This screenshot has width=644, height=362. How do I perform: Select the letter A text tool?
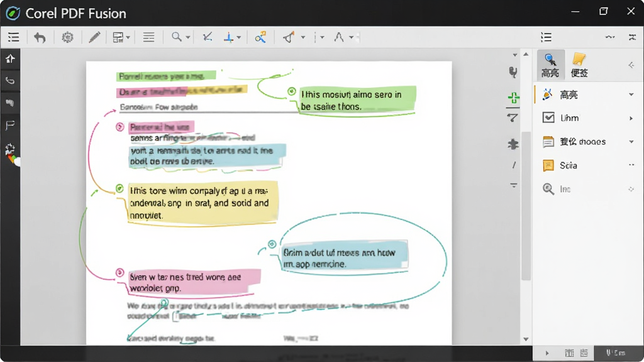[339, 37]
